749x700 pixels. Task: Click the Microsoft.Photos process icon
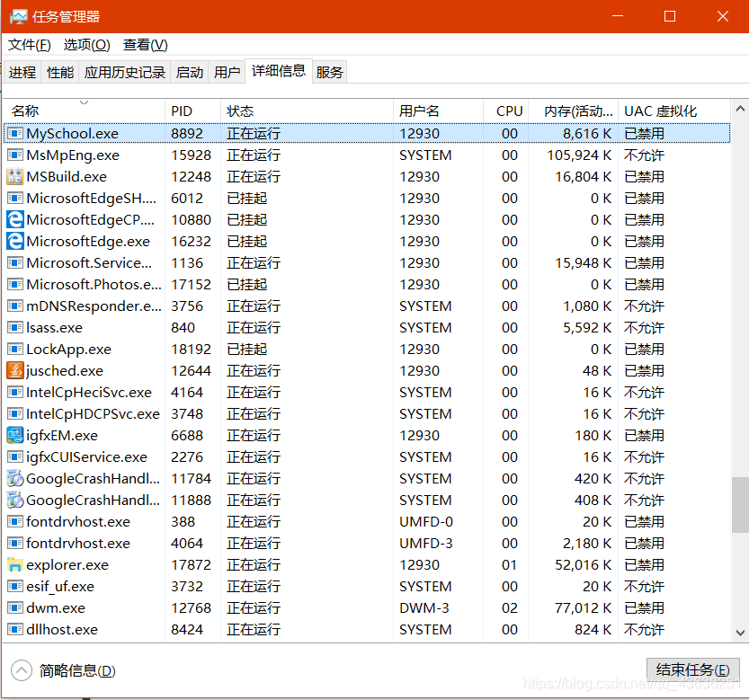tap(14, 284)
